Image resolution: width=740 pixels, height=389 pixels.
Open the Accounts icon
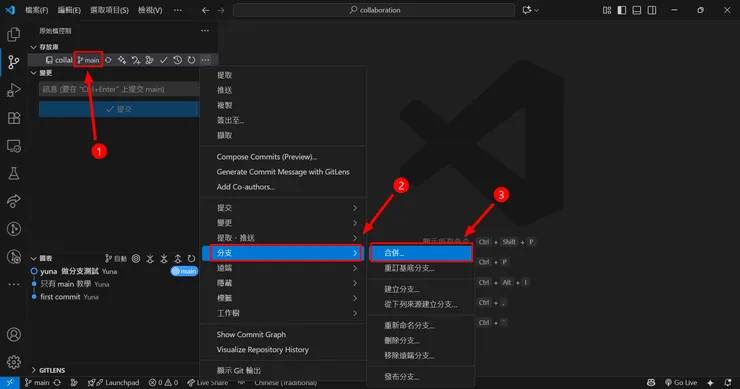pos(14,334)
